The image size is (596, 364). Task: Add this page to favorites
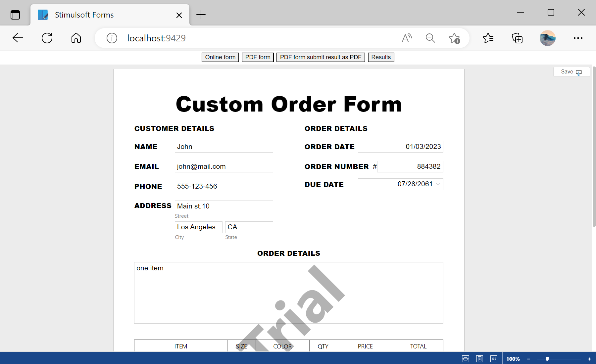[454, 38]
